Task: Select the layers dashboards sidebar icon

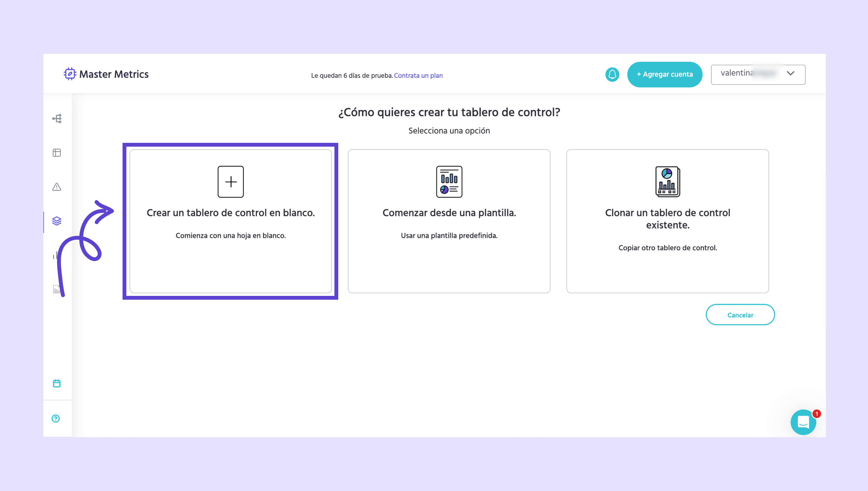Action: [x=57, y=221]
